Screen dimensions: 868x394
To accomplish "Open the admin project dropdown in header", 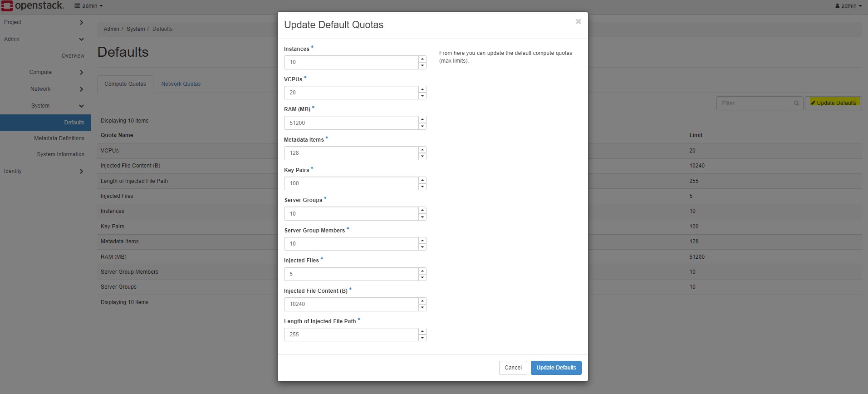I will [x=89, y=6].
